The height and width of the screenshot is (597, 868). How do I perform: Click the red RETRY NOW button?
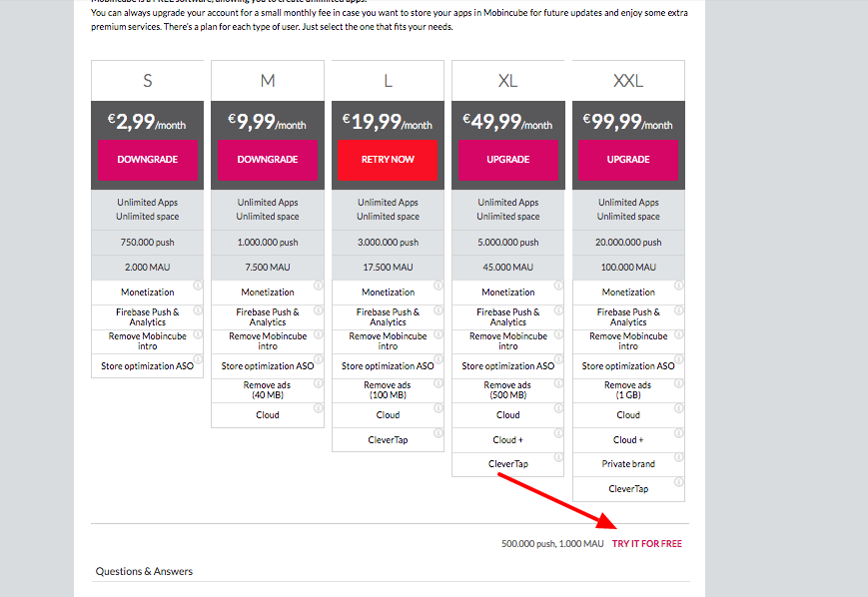(x=388, y=160)
